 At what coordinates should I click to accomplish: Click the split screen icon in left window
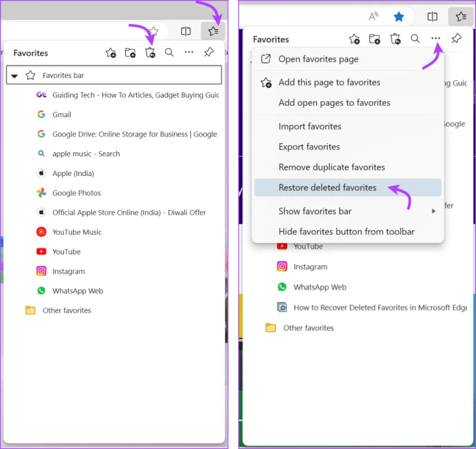point(186,32)
